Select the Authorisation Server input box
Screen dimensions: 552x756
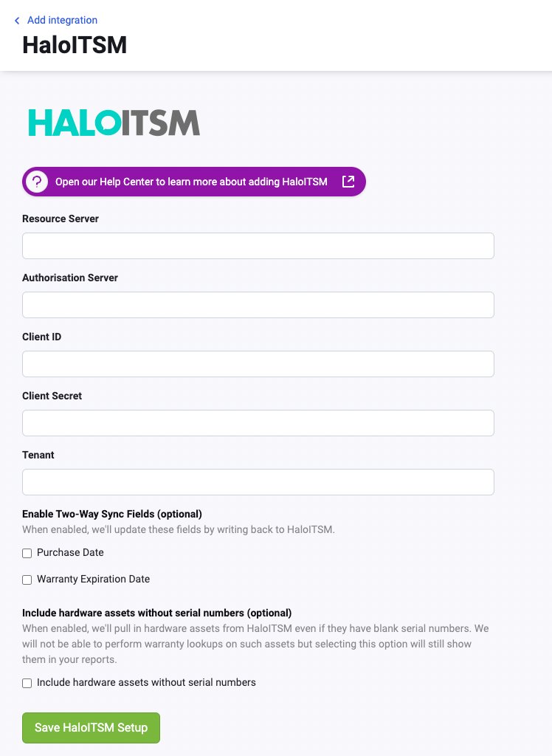(x=258, y=305)
